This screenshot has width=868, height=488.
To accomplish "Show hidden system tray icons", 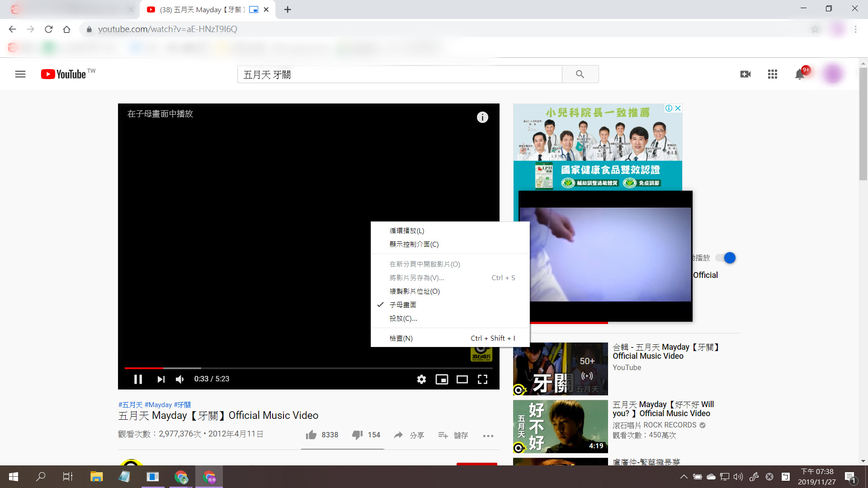I will tap(684, 477).
